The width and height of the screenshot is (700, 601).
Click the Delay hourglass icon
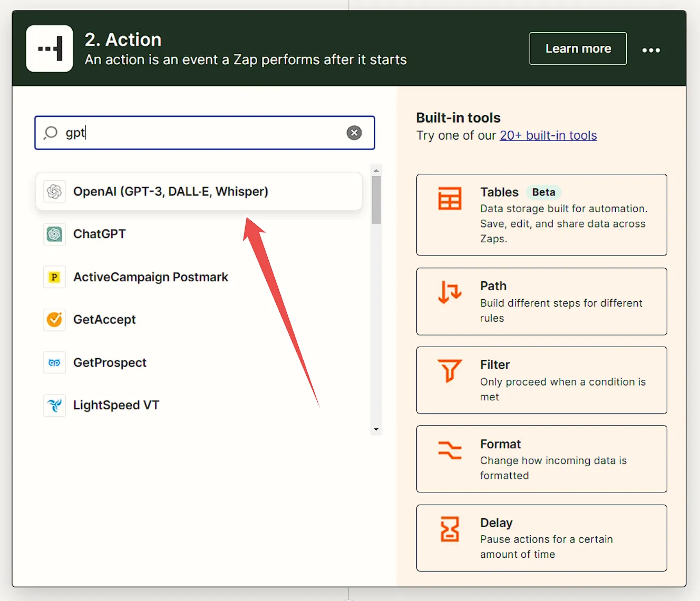point(450,529)
